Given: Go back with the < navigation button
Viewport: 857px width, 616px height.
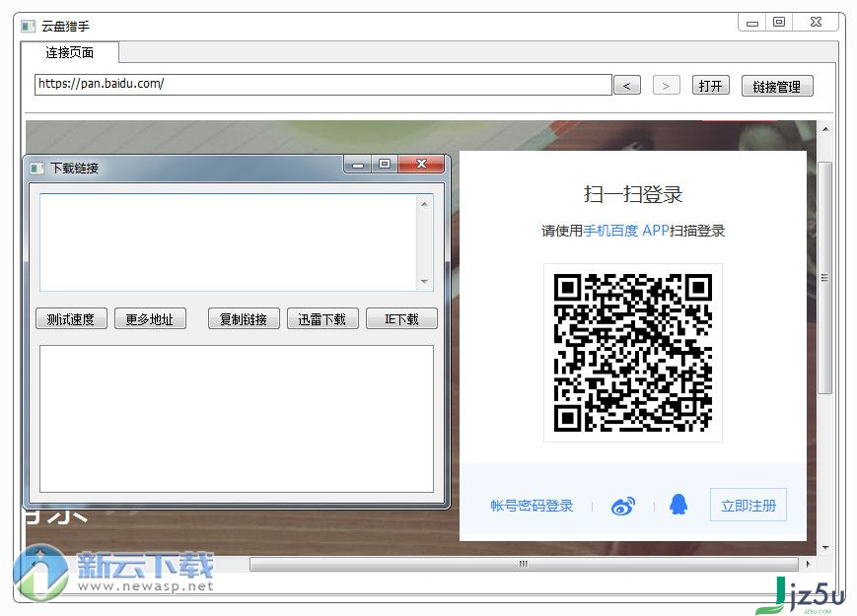Looking at the screenshot, I should (x=627, y=86).
